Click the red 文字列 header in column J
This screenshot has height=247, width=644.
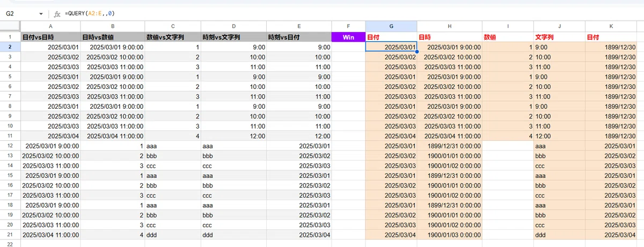click(559, 37)
